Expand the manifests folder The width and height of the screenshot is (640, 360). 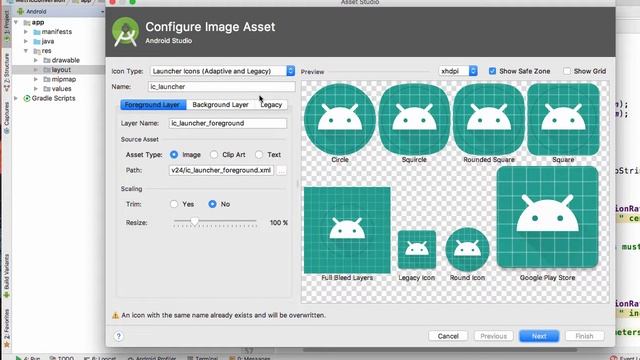click(x=26, y=32)
